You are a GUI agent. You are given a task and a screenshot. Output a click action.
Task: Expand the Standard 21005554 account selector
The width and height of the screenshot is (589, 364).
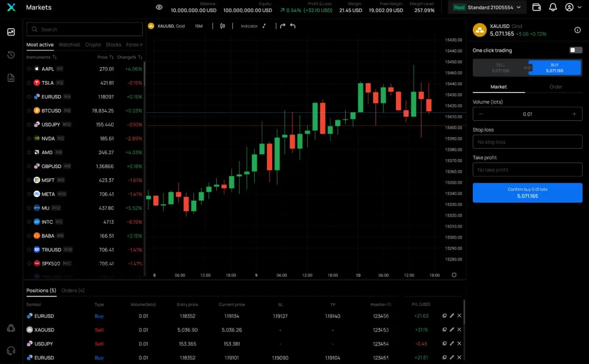[487, 7]
